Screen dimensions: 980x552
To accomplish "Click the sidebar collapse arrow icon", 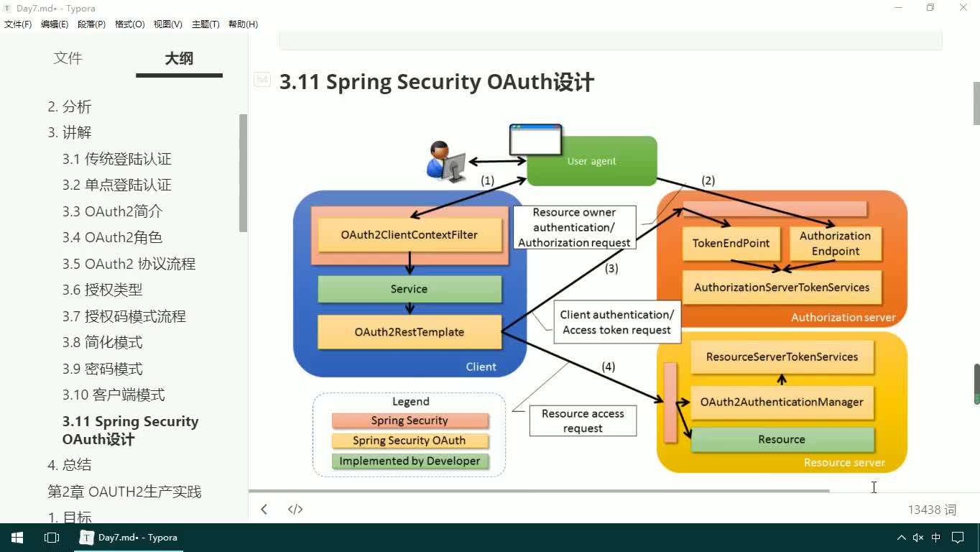I will 264,509.
